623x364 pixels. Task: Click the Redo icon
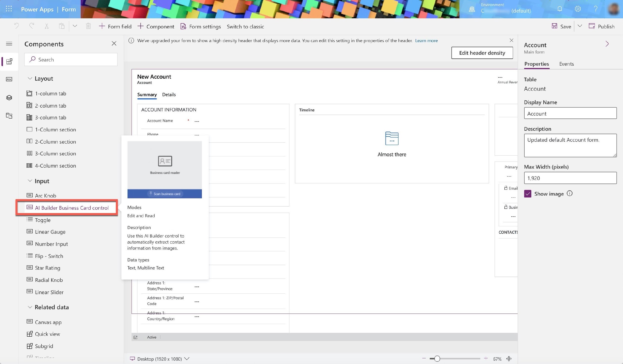click(32, 26)
